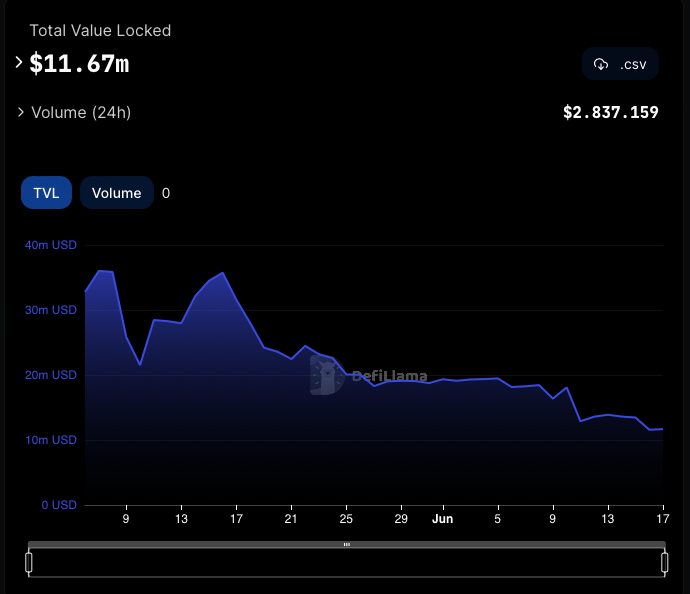The height and width of the screenshot is (594, 690).
Task: Download the chart data as .csv
Action: click(620, 64)
